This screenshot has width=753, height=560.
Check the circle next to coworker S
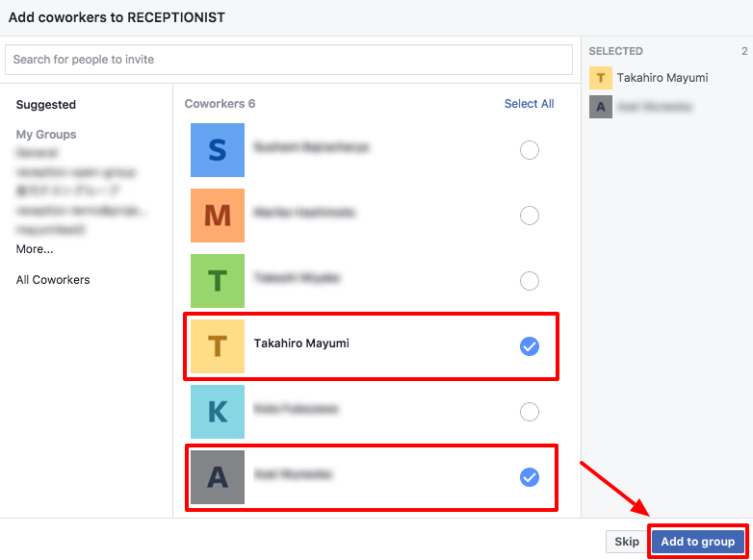click(530, 150)
